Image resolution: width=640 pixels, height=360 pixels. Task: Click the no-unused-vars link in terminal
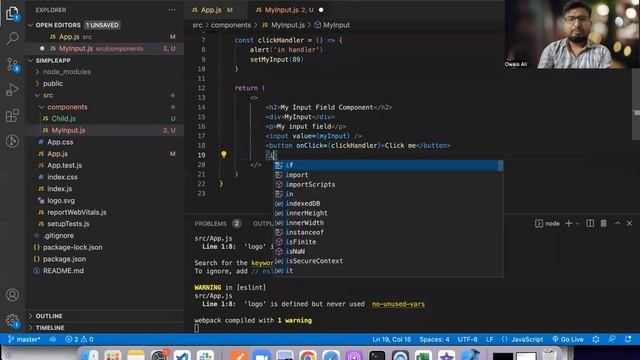click(398, 304)
